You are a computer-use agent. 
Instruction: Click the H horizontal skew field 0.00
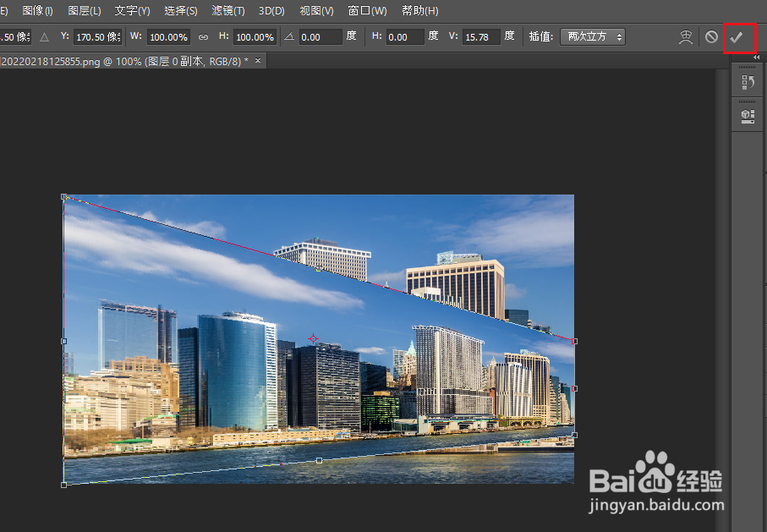[x=405, y=37]
